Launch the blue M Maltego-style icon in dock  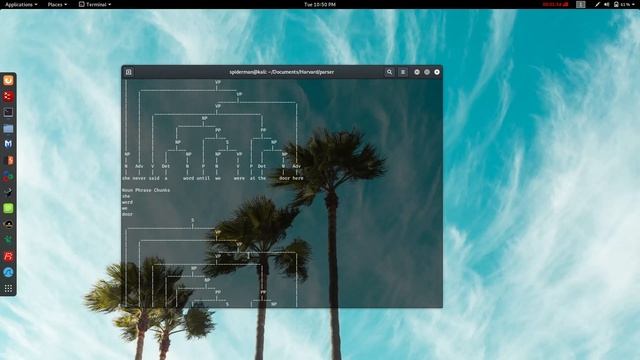tap(8, 144)
